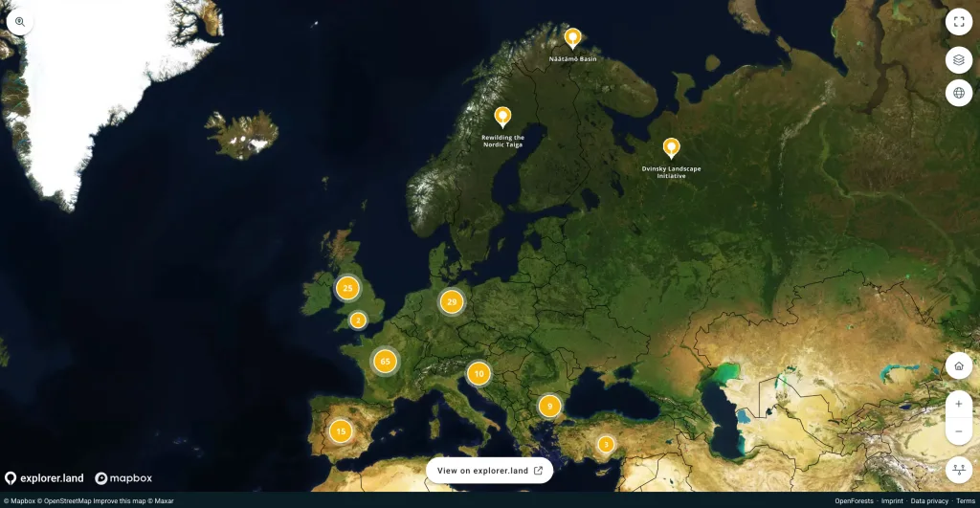
Task: Open the OpenForests footer link
Action: coord(854,500)
